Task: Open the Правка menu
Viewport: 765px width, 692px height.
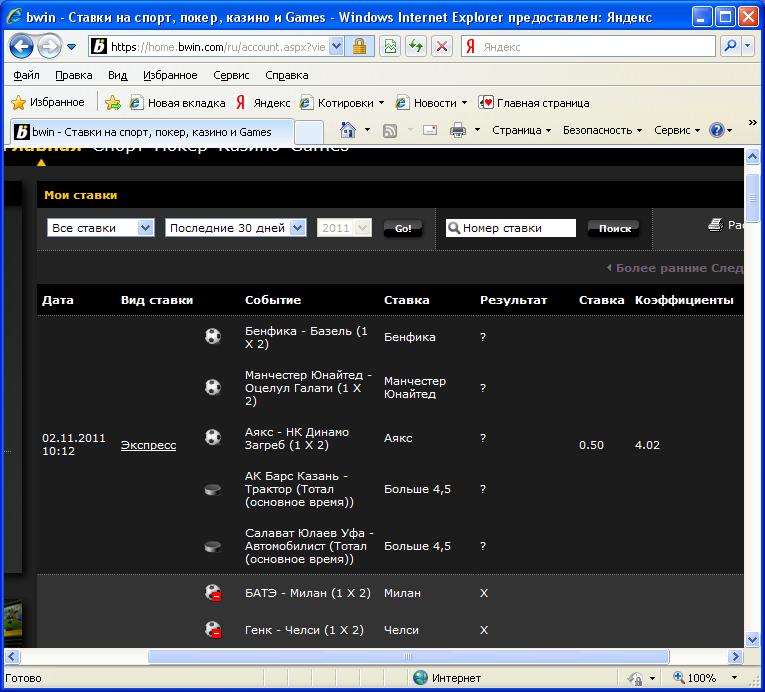Action: [x=74, y=75]
